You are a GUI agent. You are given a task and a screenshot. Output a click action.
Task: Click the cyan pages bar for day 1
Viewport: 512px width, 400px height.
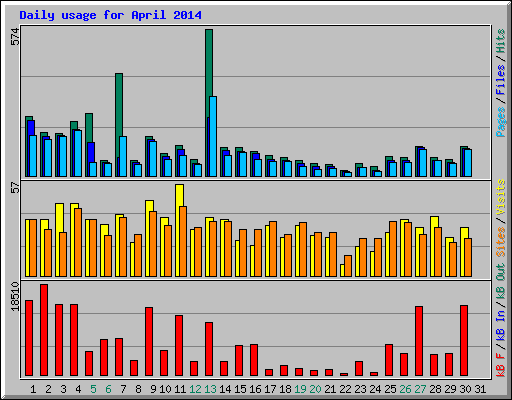[33, 156]
